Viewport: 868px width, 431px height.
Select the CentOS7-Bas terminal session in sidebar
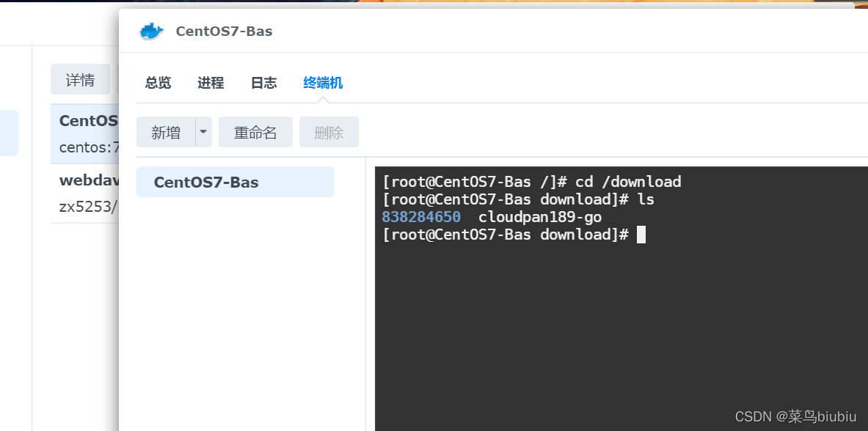pos(235,182)
